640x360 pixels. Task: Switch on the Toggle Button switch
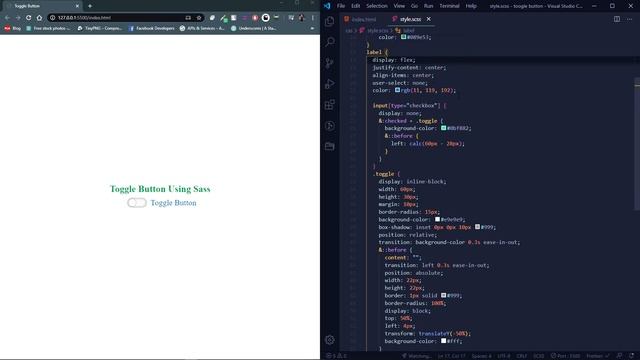coord(137,203)
